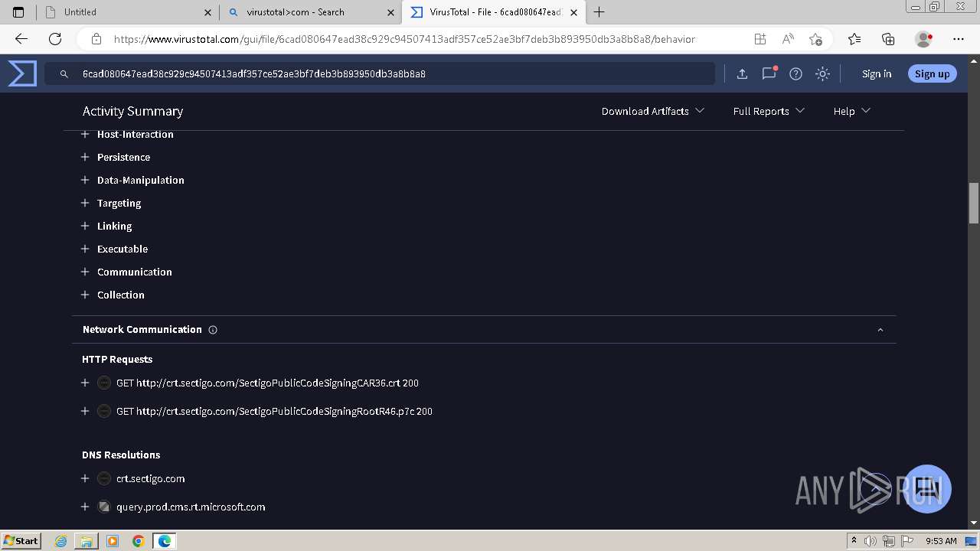Expand the Targeting section

point(85,203)
